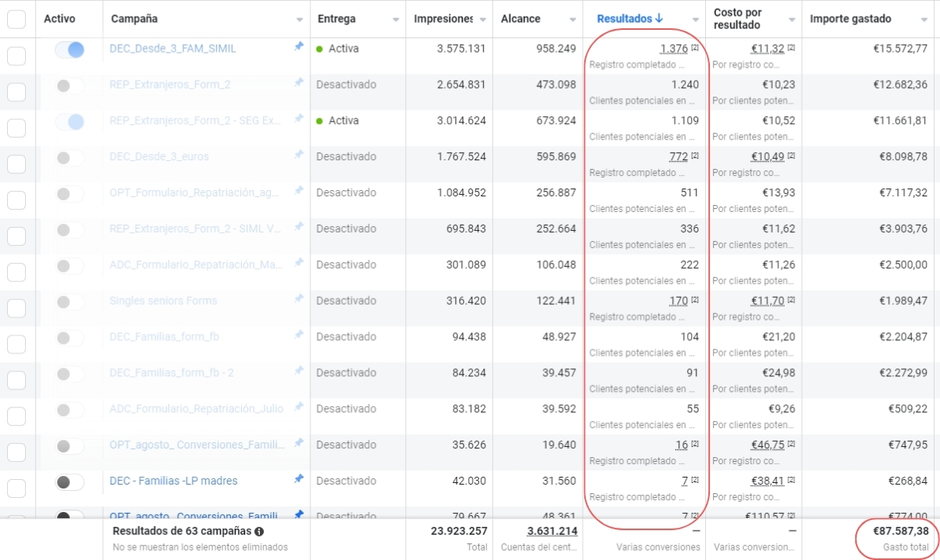The height and width of the screenshot is (560, 940).
Task: Click pin icon for Singles seniors Forms
Action: click(298, 299)
